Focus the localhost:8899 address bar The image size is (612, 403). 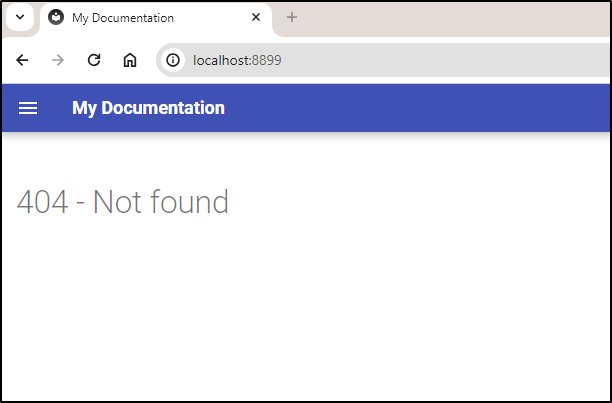[384, 60]
